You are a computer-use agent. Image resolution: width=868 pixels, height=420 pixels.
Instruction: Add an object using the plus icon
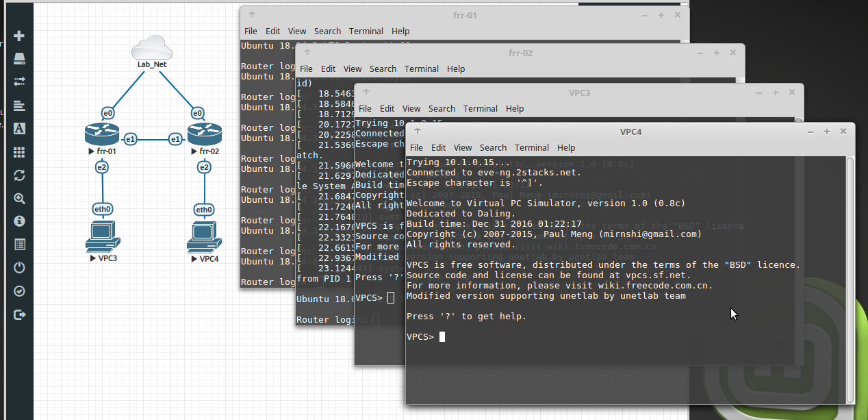pos(19,35)
